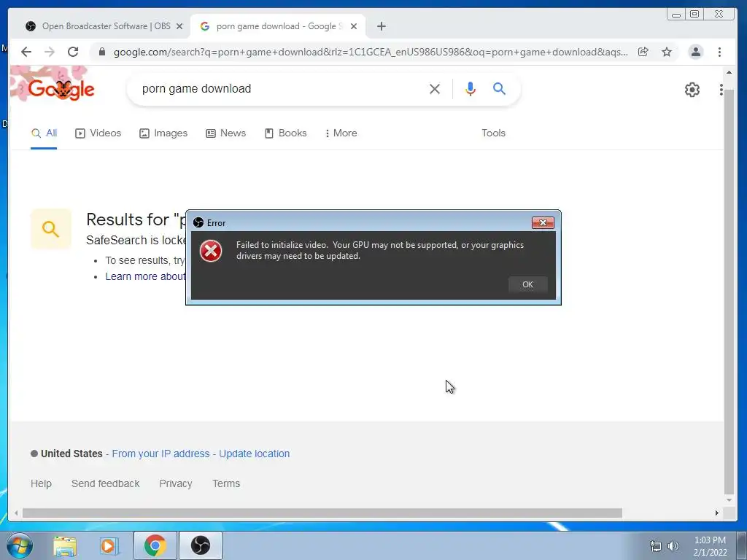Open the Privacy footer link
This screenshot has width=747, height=560.
click(176, 484)
